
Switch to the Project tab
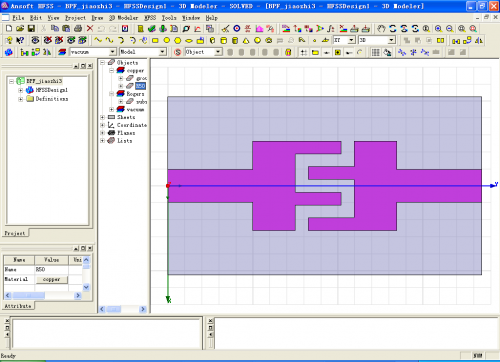(x=15, y=233)
